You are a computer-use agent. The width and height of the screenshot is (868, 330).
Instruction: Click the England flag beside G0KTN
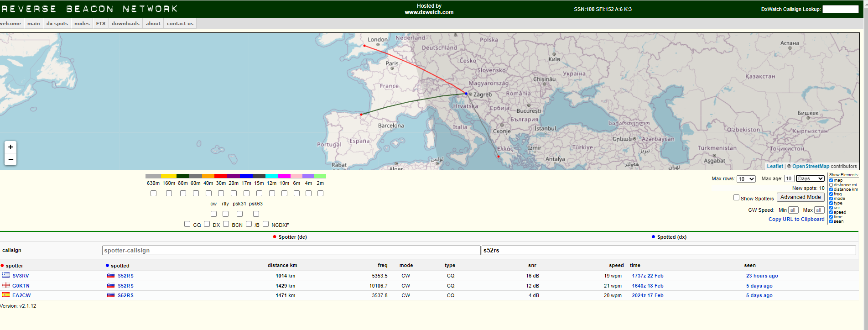pyautogui.click(x=6, y=285)
